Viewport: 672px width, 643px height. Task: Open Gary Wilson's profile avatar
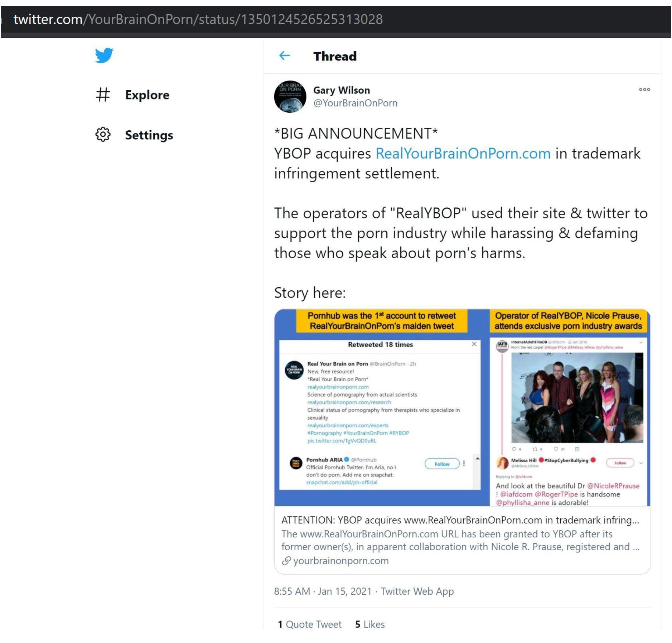(x=290, y=97)
